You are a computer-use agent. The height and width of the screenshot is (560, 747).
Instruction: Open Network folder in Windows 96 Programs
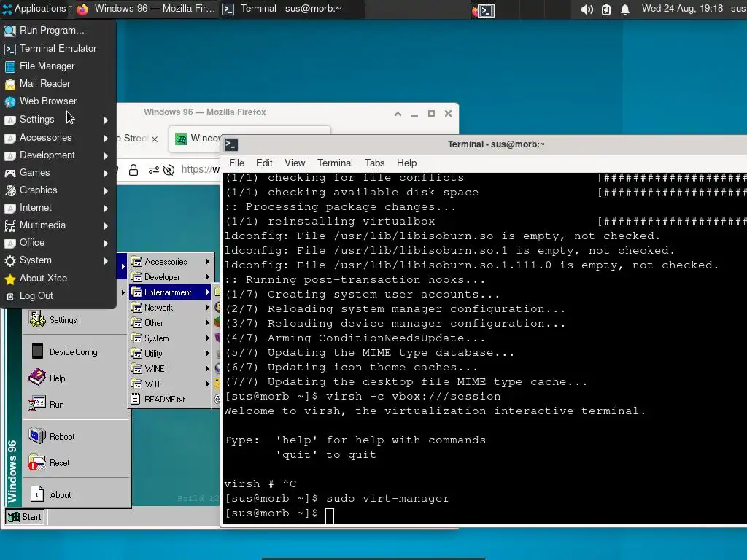(x=171, y=308)
